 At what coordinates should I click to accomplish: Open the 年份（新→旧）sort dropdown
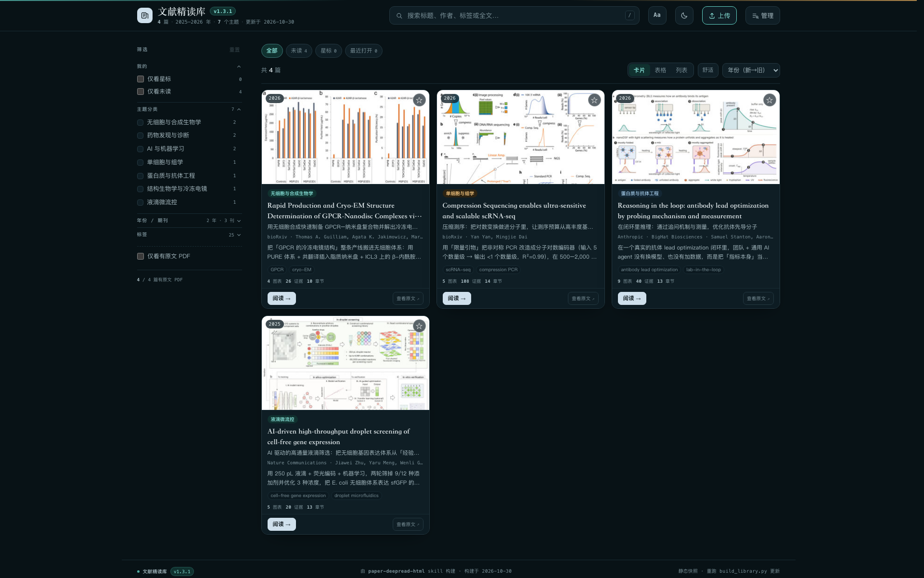point(751,70)
